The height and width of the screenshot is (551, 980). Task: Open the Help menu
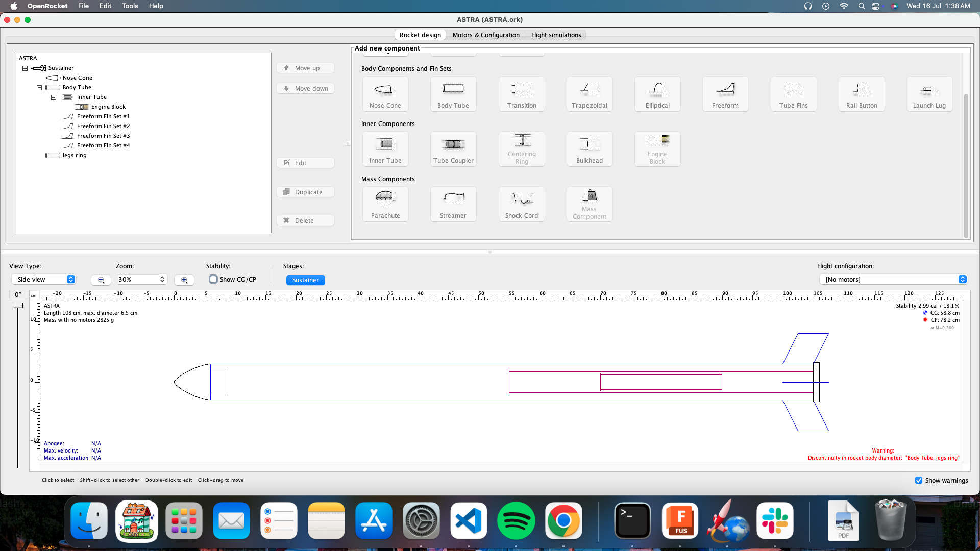click(x=156, y=6)
